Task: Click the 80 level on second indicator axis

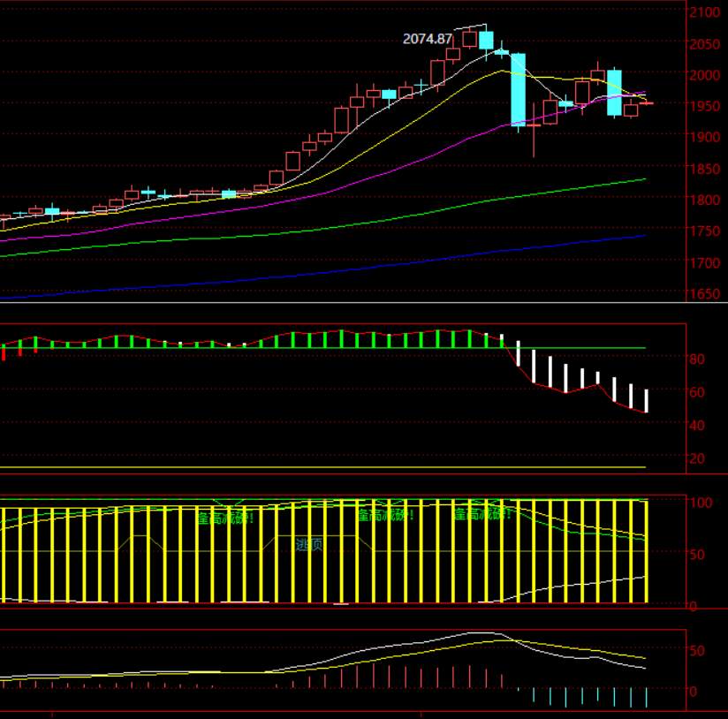Action: (x=697, y=359)
